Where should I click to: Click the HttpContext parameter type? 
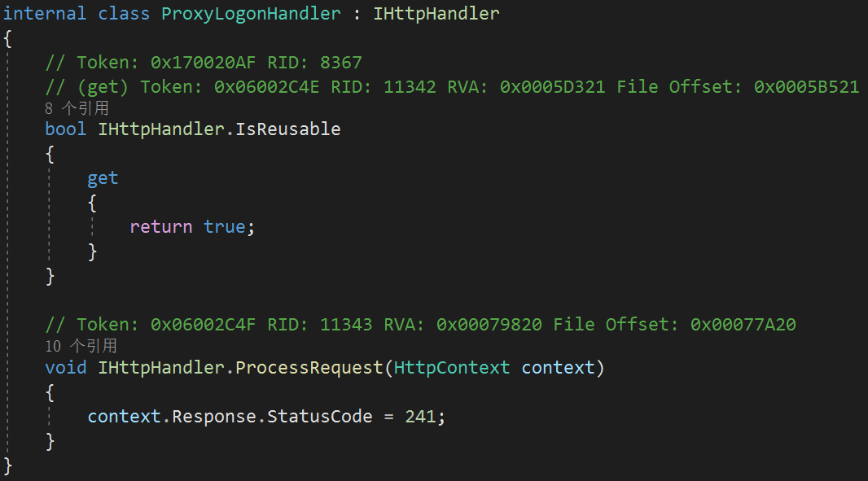click(452, 368)
